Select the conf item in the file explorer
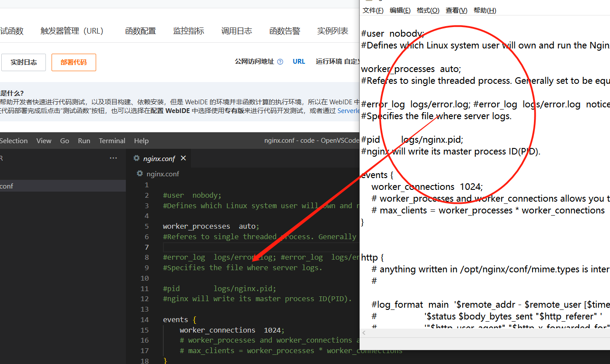The height and width of the screenshot is (364, 610). tap(7, 185)
